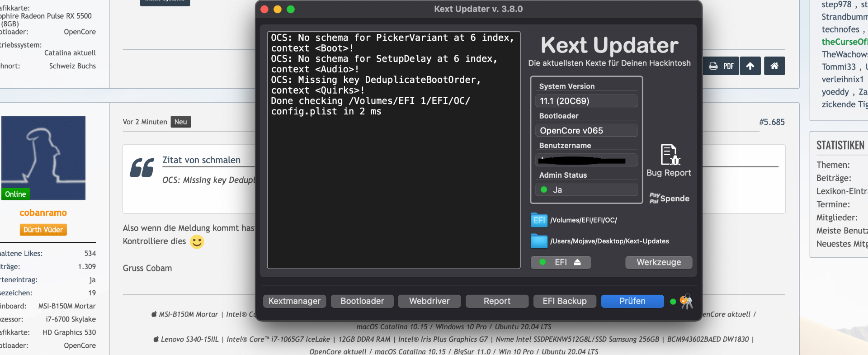Viewport: 868px width, 355px height.
Task: Click the green Online status badge
Action: pos(15,194)
